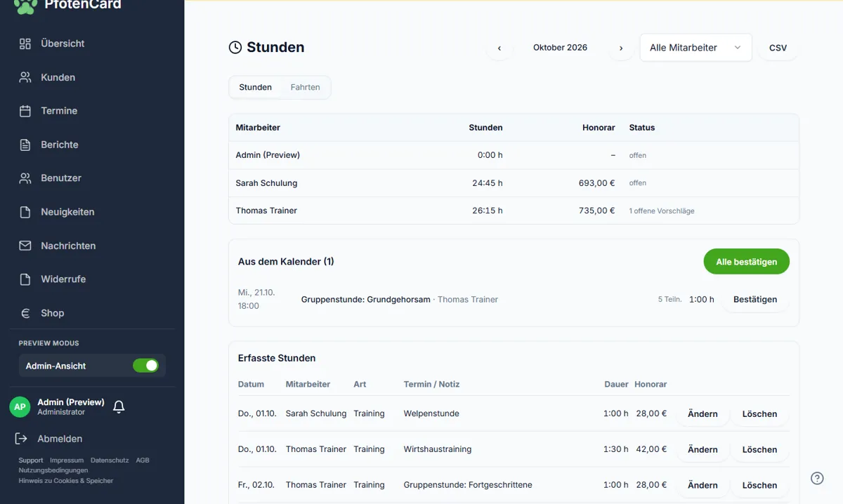
Task: Click the clock icon beside Stunden
Action: [235, 48]
